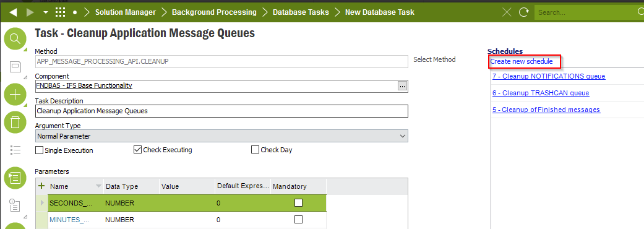Click the Task Description field
Screen dimensions: 644x229
[221, 111]
